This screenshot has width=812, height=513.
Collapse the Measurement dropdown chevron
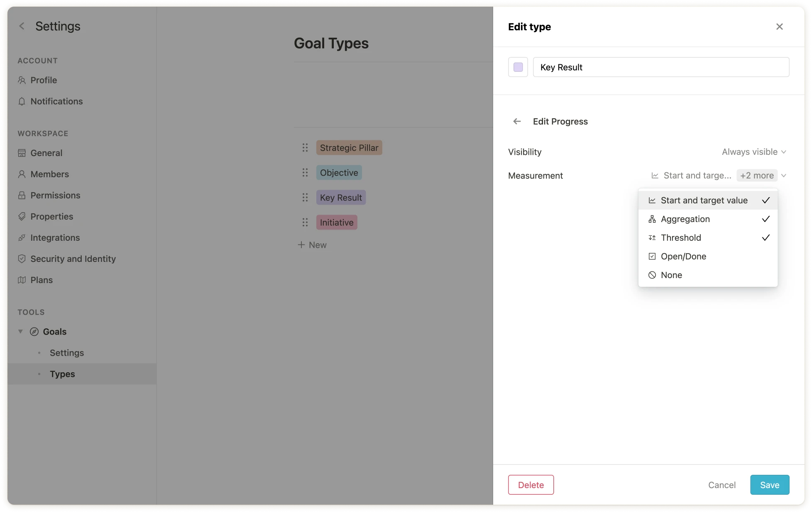[784, 176]
